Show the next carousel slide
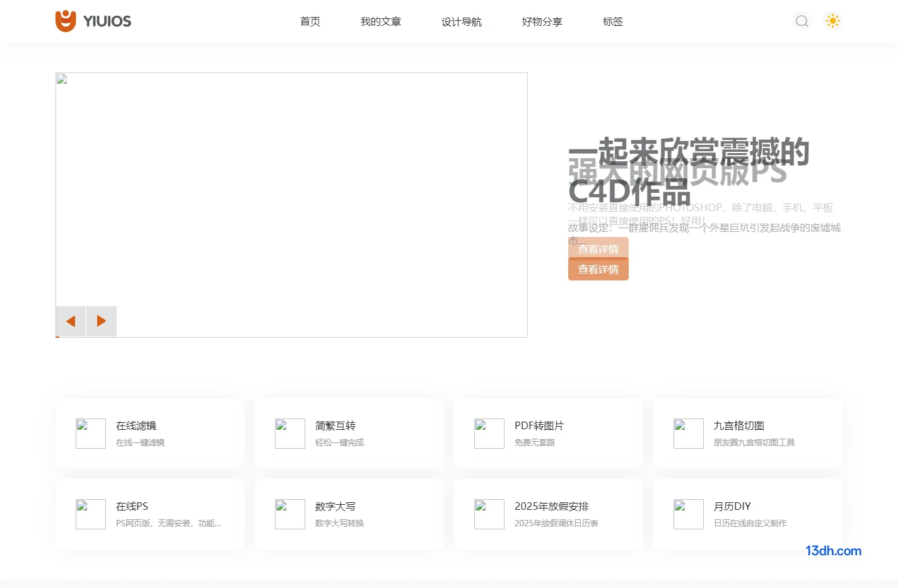 click(x=102, y=321)
